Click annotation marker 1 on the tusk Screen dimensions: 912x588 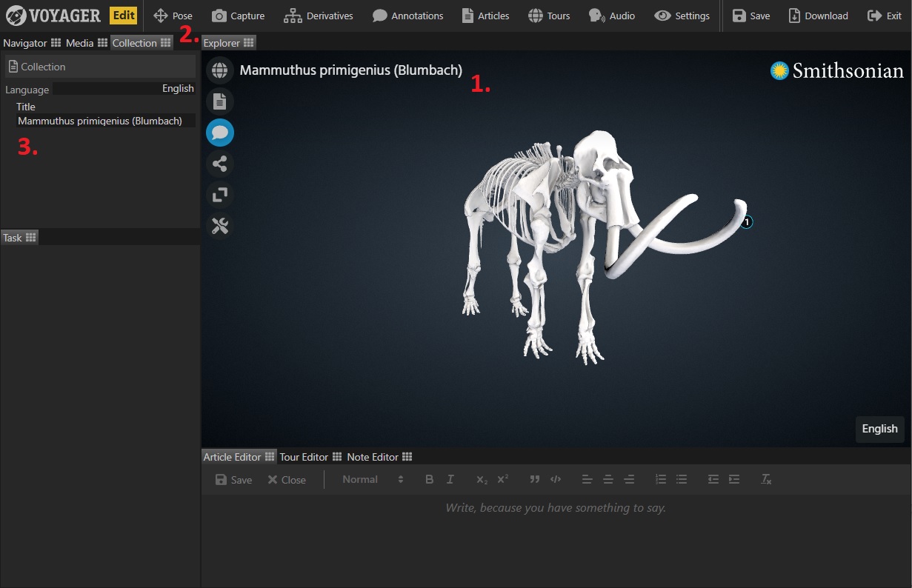pos(747,222)
